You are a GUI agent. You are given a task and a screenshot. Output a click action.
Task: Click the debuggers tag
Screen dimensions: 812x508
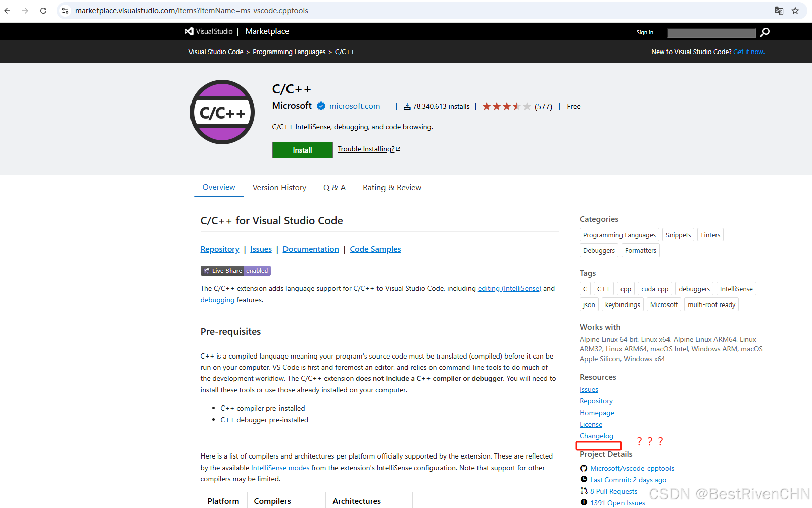click(694, 289)
